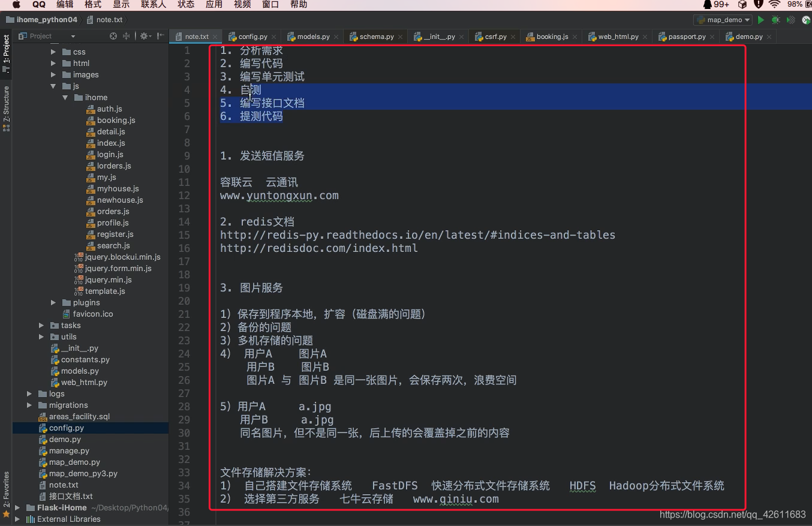Image resolution: width=812 pixels, height=526 pixels.
Task: Close the csrf.py editor tab
Action: tap(513, 37)
